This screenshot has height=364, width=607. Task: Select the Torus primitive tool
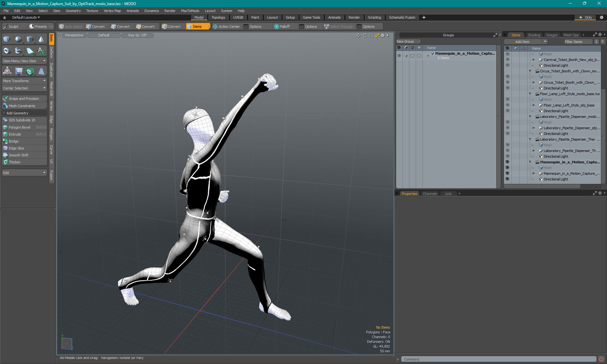7,51
